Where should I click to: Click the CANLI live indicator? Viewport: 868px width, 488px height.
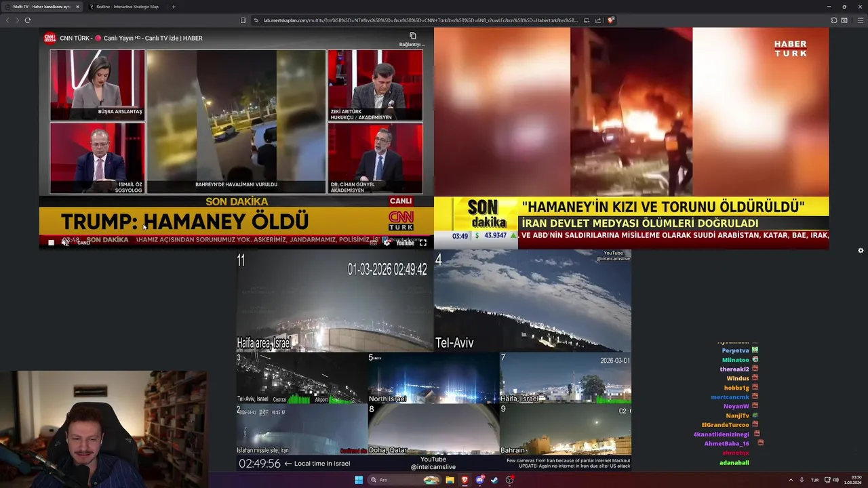pos(83,243)
